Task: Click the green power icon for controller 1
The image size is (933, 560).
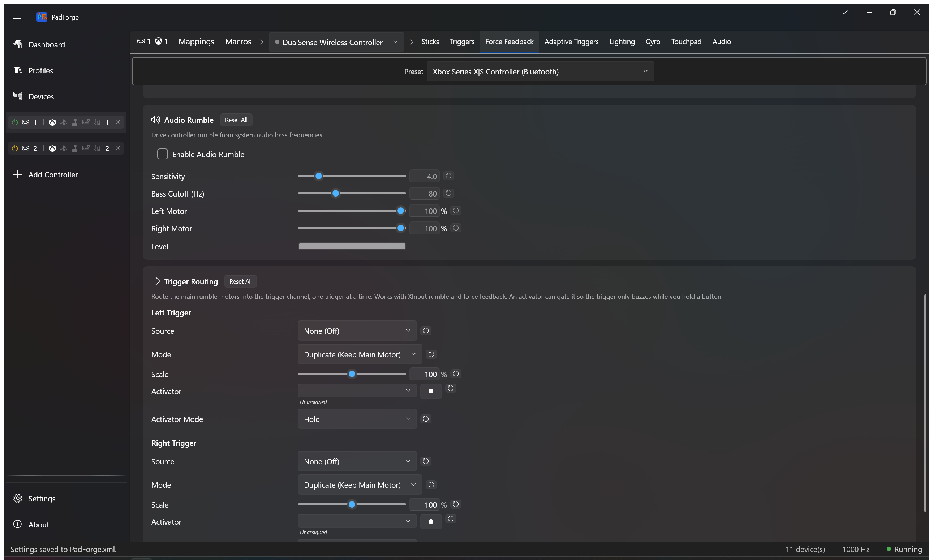Action: click(15, 122)
